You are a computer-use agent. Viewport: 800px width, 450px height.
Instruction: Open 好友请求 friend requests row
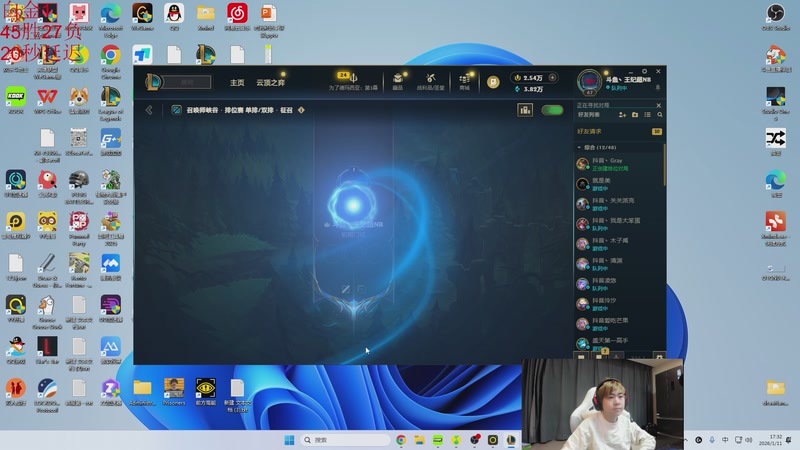click(x=619, y=132)
